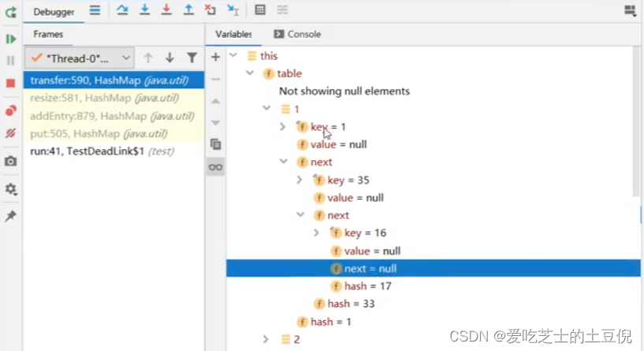Expand table element 2
This screenshot has height=351, width=644.
coord(266,339)
